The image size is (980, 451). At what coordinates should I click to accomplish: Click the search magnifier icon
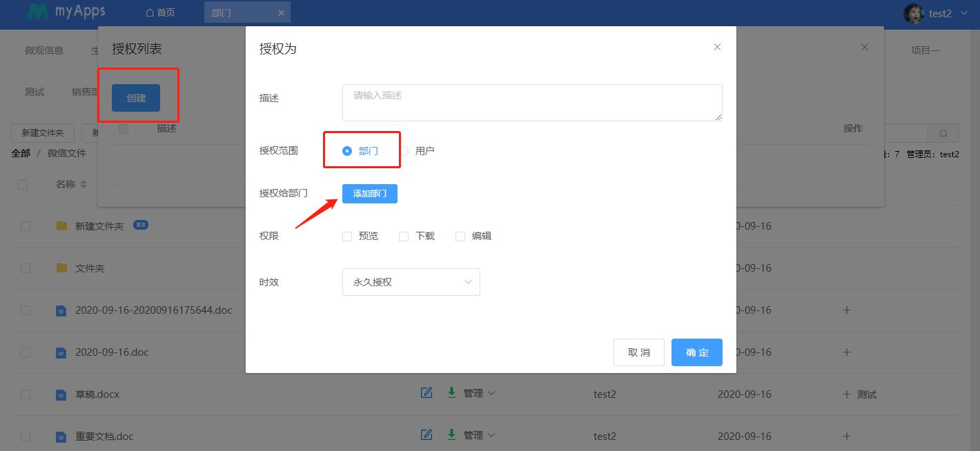943,133
